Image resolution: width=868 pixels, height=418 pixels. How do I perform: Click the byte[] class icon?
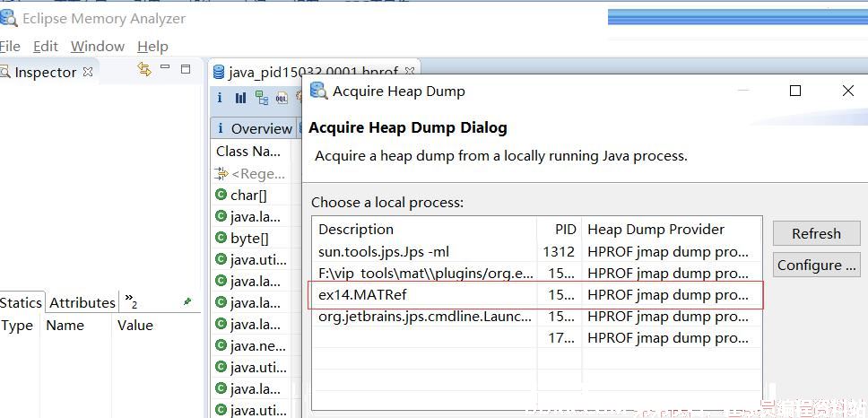coord(221,238)
